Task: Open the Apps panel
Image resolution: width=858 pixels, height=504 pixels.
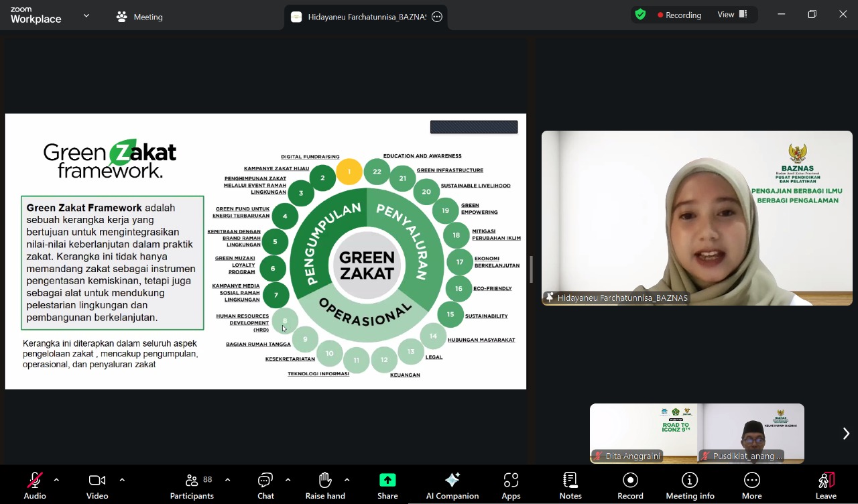Action: pyautogui.click(x=511, y=485)
